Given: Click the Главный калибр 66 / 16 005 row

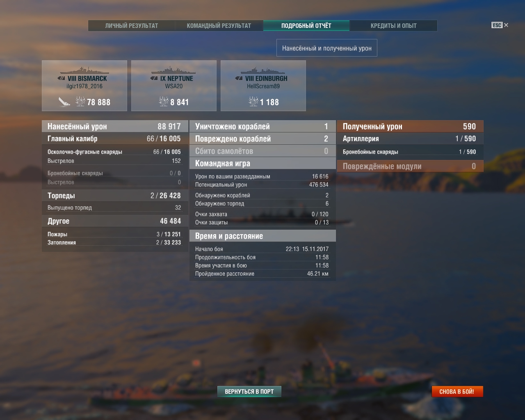Looking at the screenshot, I should tap(114, 139).
